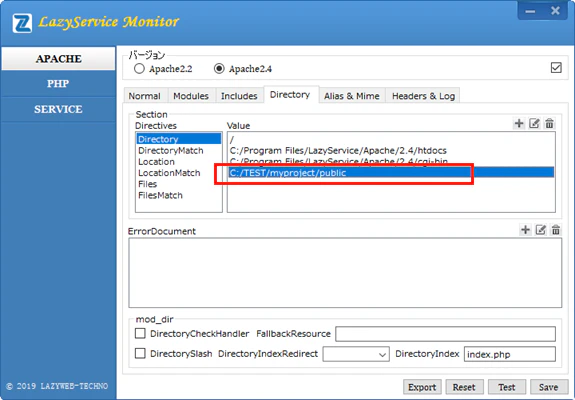Select the "/" value row
575x400 pixels.
pos(391,139)
